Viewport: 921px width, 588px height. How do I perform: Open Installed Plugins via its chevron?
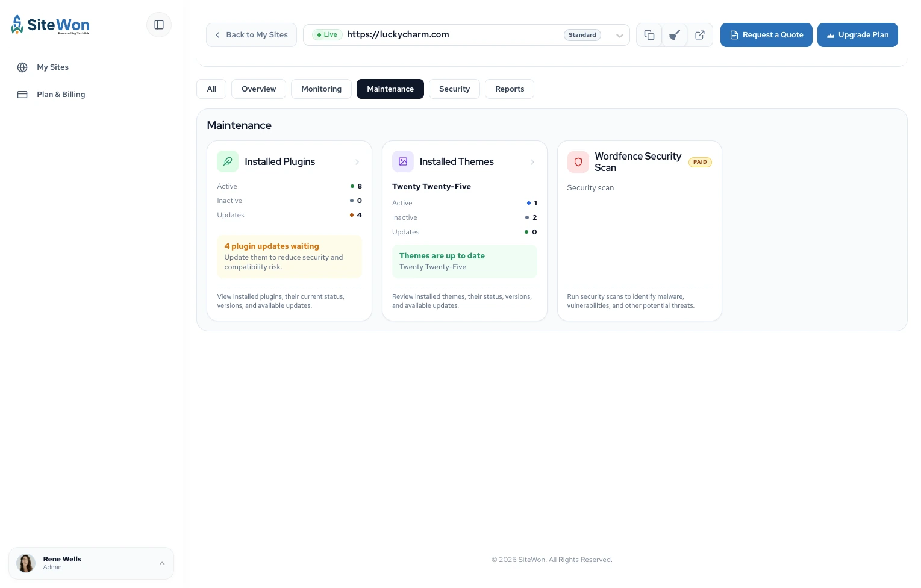(357, 162)
